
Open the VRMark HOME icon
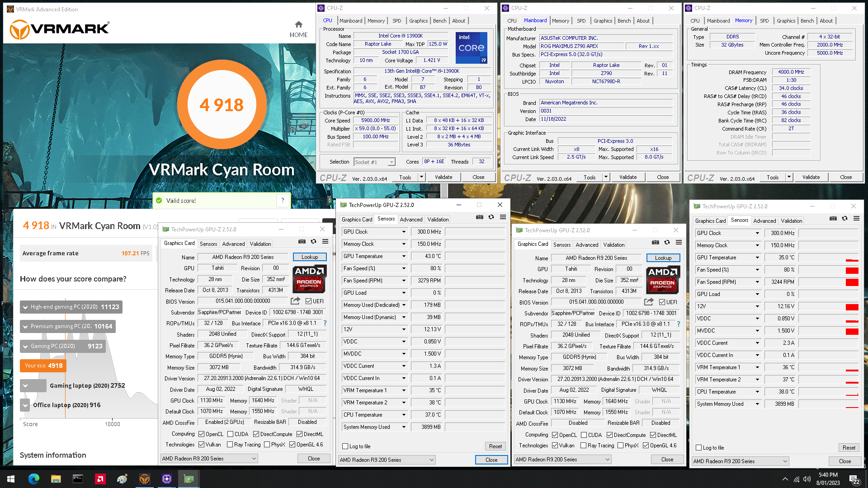[298, 29]
